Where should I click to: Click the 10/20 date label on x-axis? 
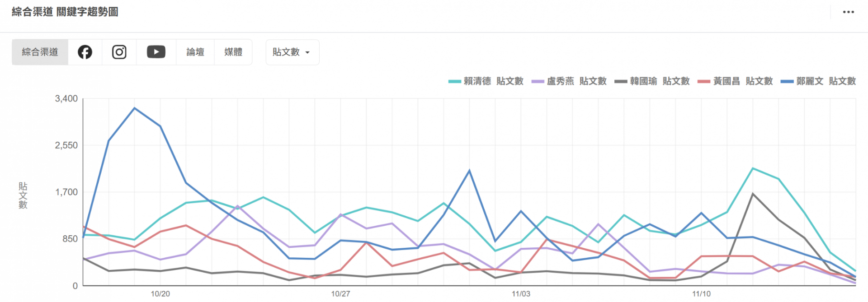point(160,294)
